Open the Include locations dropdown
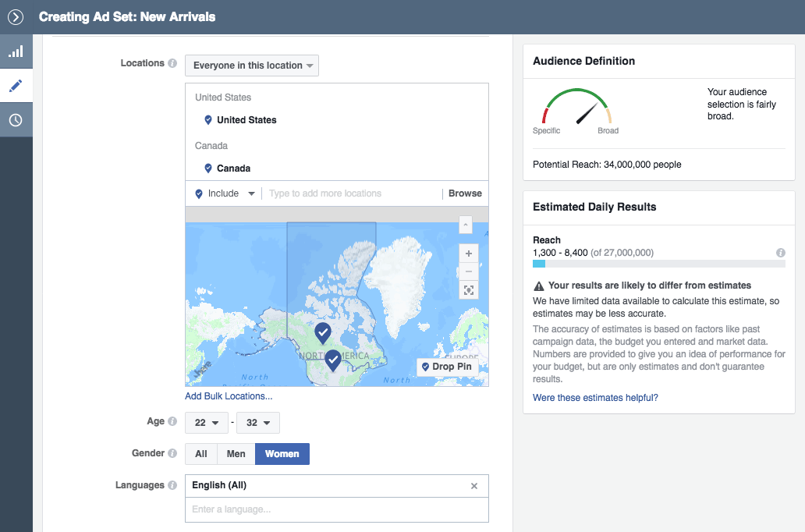 (224, 193)
